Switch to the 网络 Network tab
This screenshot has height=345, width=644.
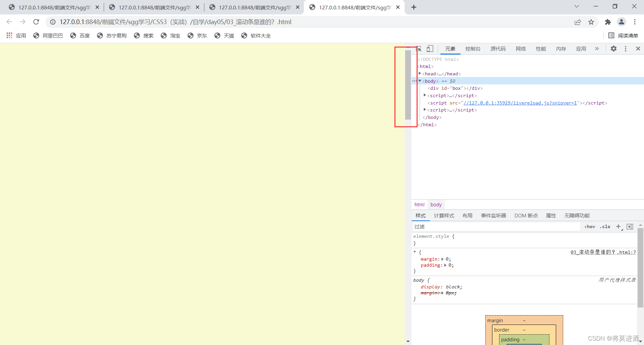tap(521, 49)
